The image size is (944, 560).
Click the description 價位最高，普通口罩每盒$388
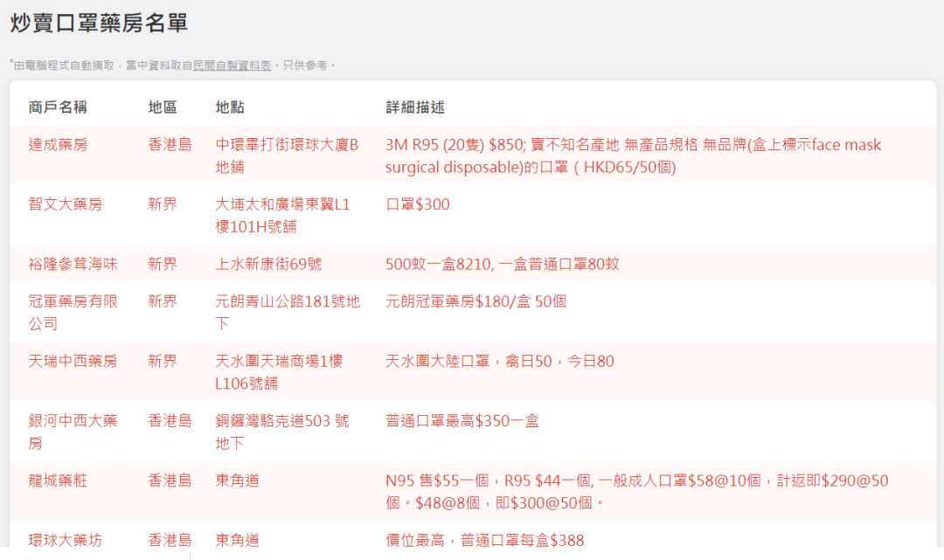point(484,540)
